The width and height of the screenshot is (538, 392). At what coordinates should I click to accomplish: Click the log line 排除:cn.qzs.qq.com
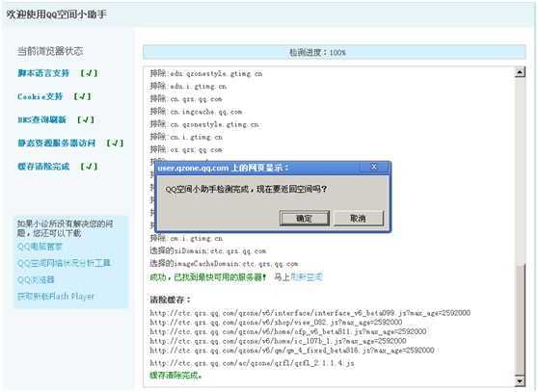pyautogui.click(x=186, y=98)
